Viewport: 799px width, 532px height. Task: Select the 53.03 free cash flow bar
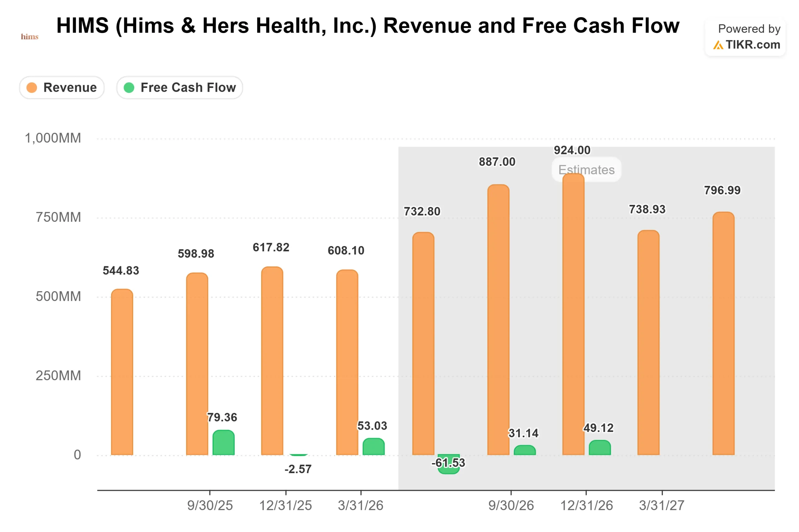(x=374, y=447)
